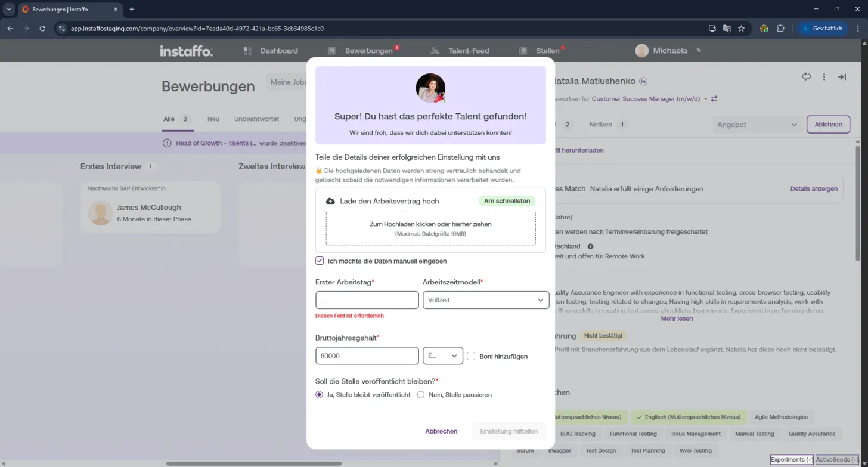
Task: Enable the Boni hinzufügen checkbox
Action: click(471, 356)
